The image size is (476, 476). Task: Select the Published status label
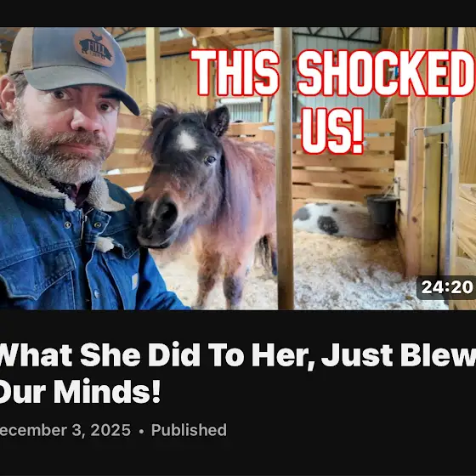tap(189, 430)
